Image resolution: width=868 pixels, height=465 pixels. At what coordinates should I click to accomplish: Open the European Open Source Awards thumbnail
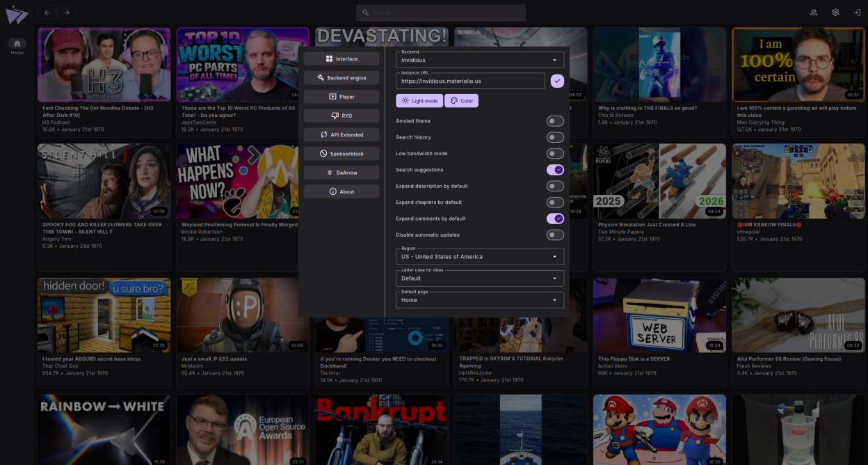[243, 429]
